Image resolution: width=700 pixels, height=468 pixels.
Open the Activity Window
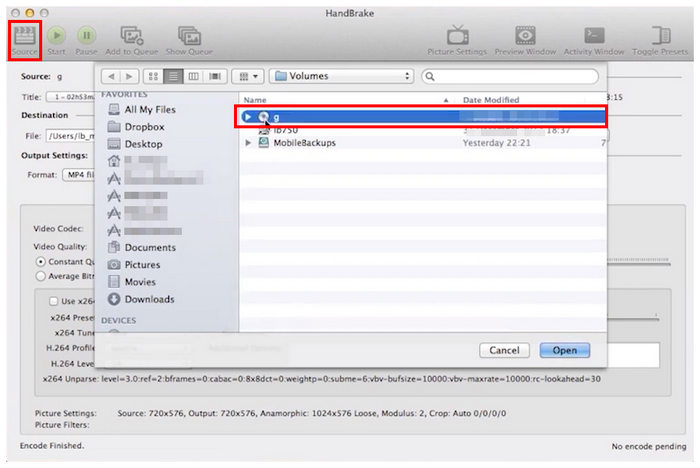click(594, 39)
